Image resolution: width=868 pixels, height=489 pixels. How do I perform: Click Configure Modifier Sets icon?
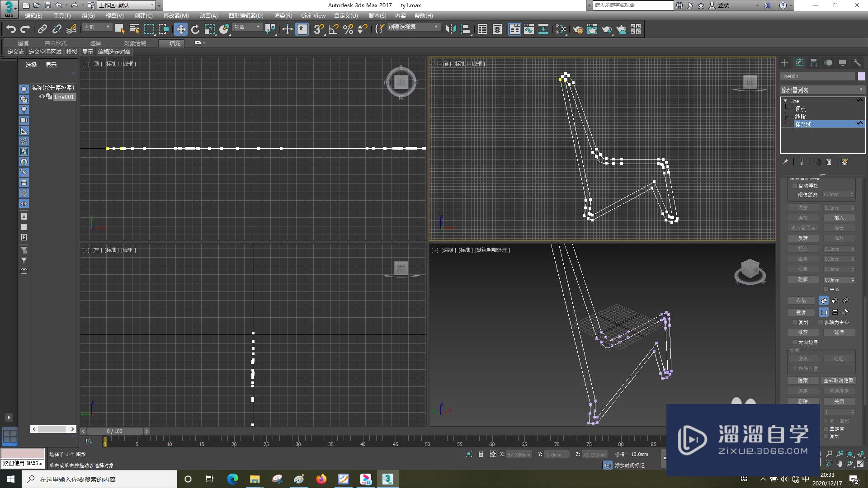(844, 162)
